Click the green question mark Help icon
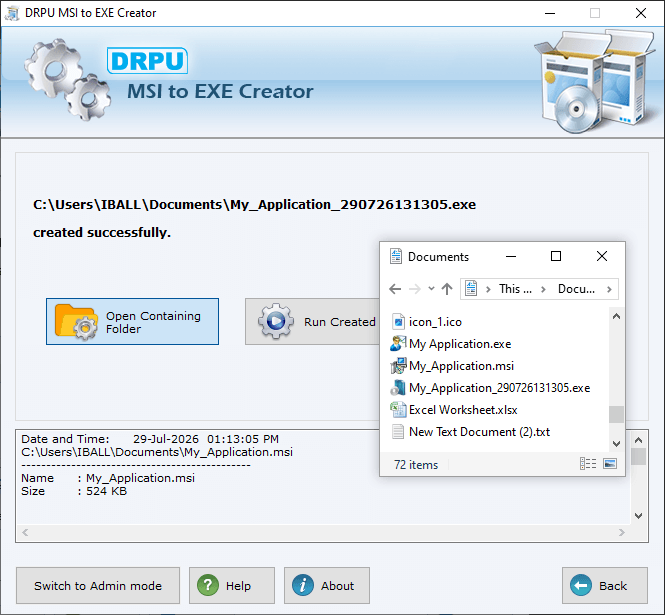The width and height of the screenshot is (665, 615). coord(208,585)
